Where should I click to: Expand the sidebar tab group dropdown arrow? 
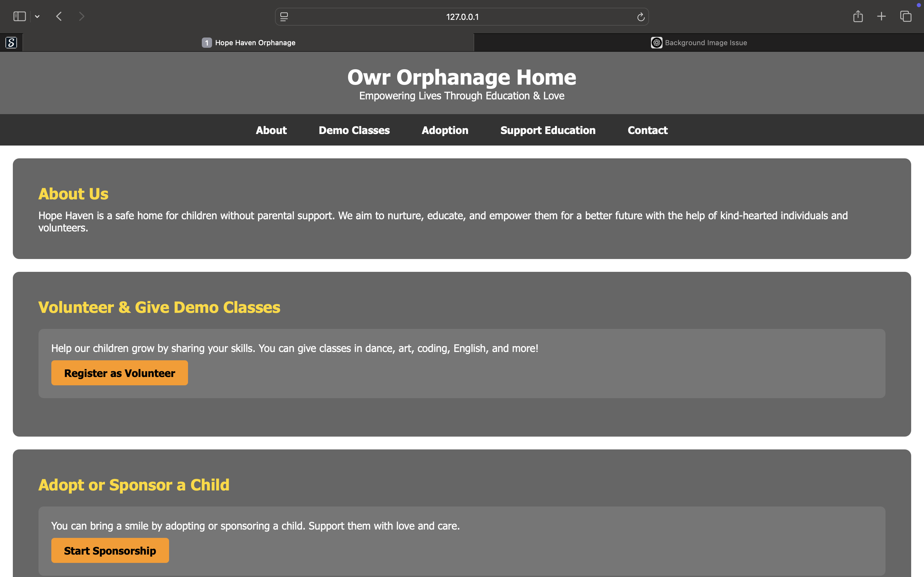(37, 16)
